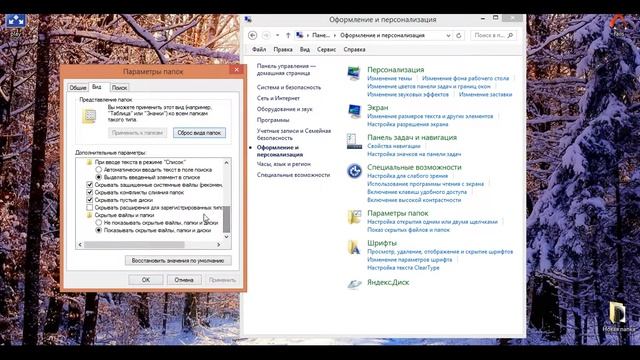Open the Правка menu
640x360 pixels.
pyautogui.click(x=283, y=49)
